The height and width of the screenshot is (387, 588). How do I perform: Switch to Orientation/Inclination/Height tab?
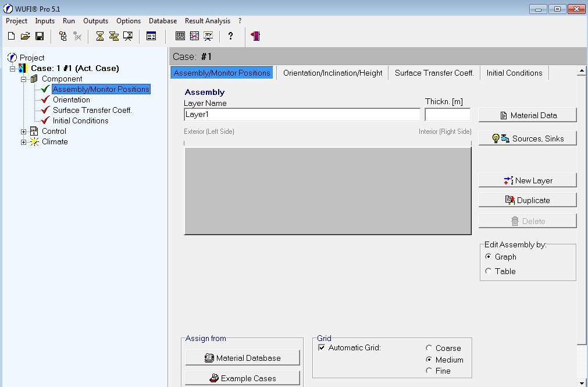333,73
